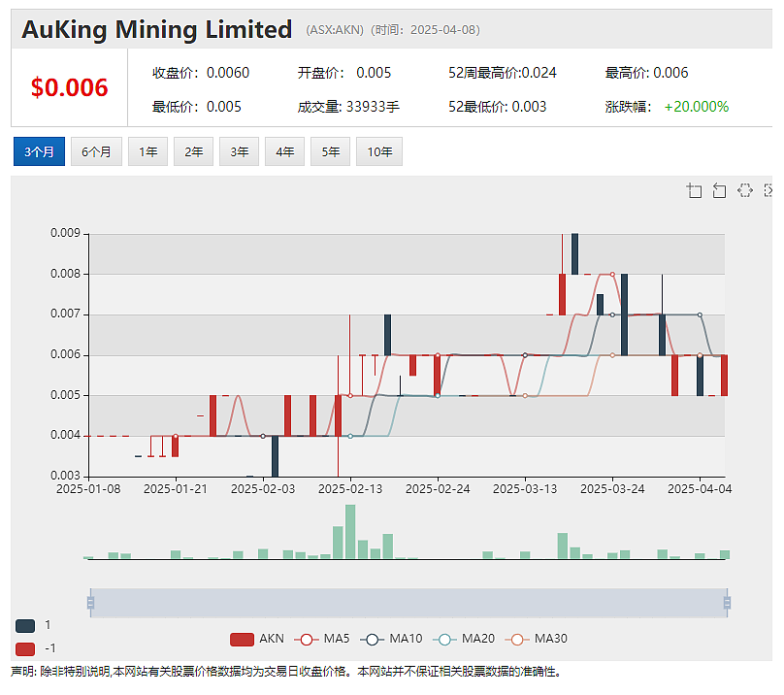Click the 2025-01-21 axis date label
This screenshot has height=695, width=784.
pyautogui.click(x=176, y=489)
